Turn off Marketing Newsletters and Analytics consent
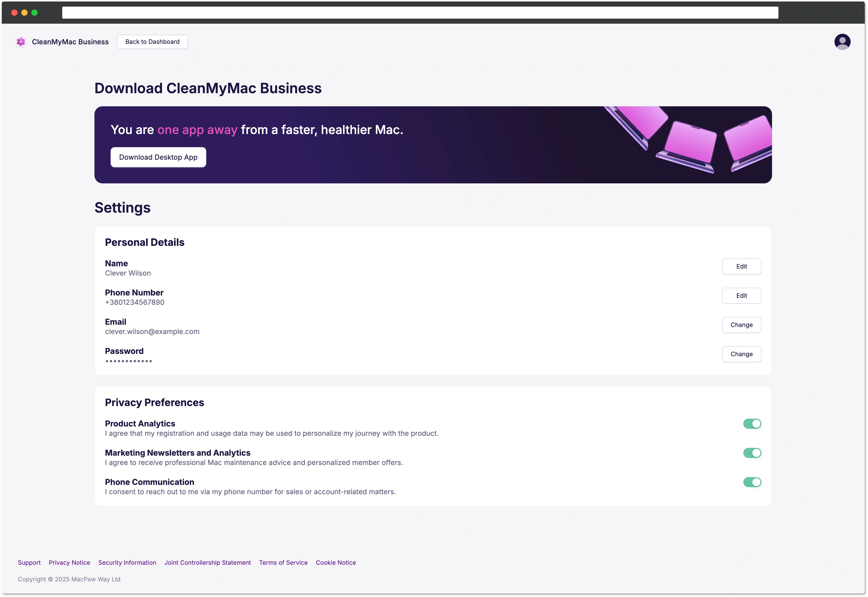The height and width of the screenshot is (597, 868). [752, 453]
